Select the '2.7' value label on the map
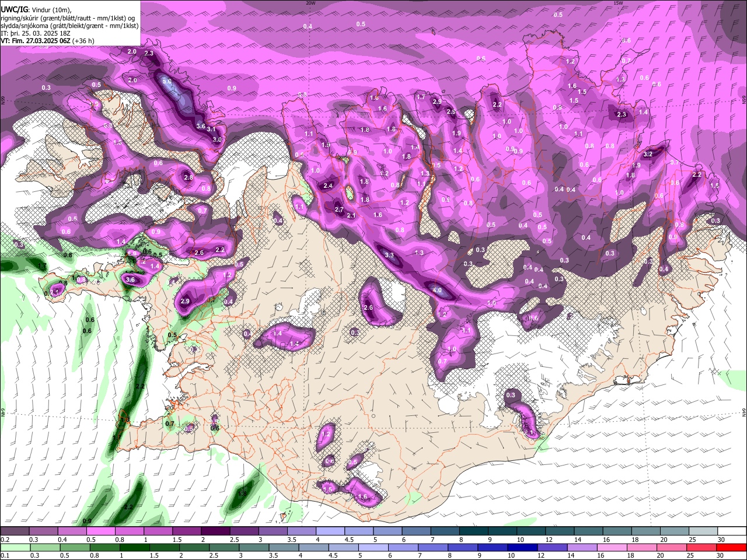Image resolution: width=747 pixels, height=560 pixels. (x=339, y=209)
